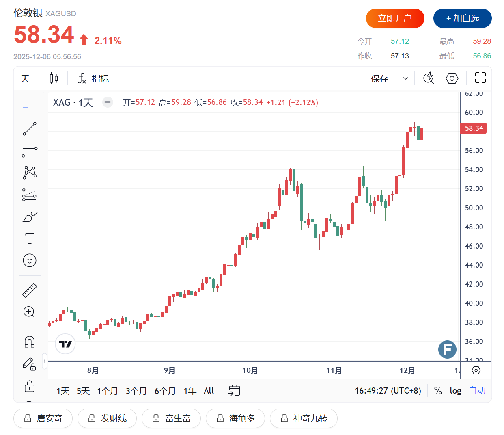Open the candlestick chart style menu

pyautogui.click(x=54, y=78)
